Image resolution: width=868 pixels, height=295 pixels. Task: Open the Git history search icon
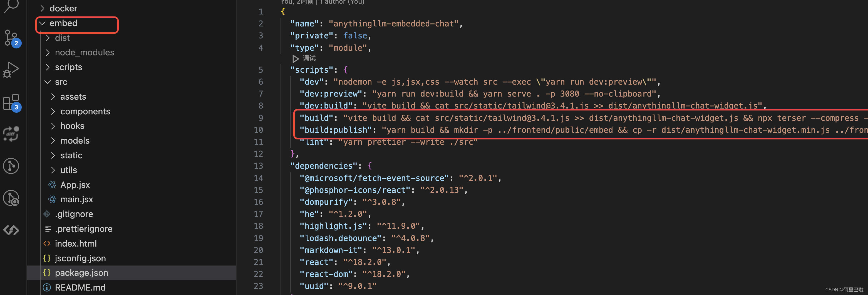pyautogui.click(x=11, y=198)
